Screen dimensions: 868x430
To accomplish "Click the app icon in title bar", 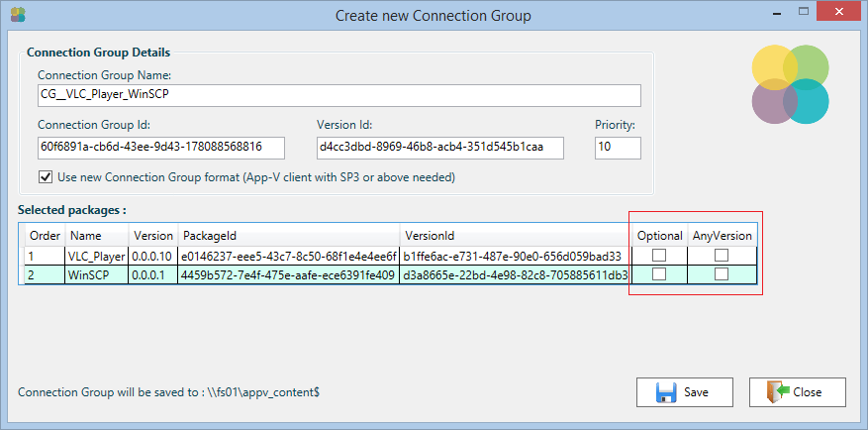I will [x=17, y=14].
